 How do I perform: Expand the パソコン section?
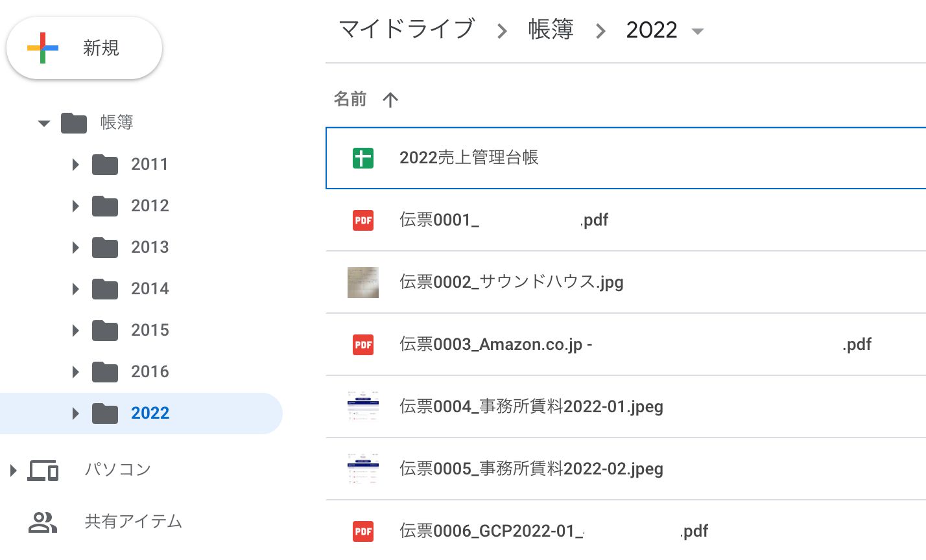[x=13, y=470]
